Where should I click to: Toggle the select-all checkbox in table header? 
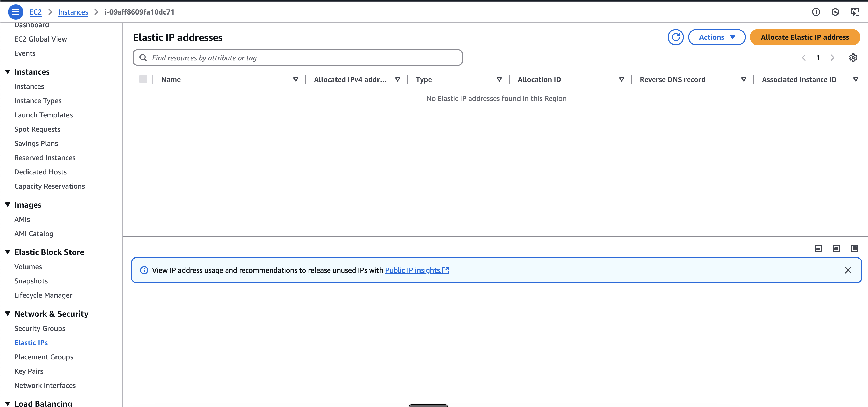click(143, 79)
